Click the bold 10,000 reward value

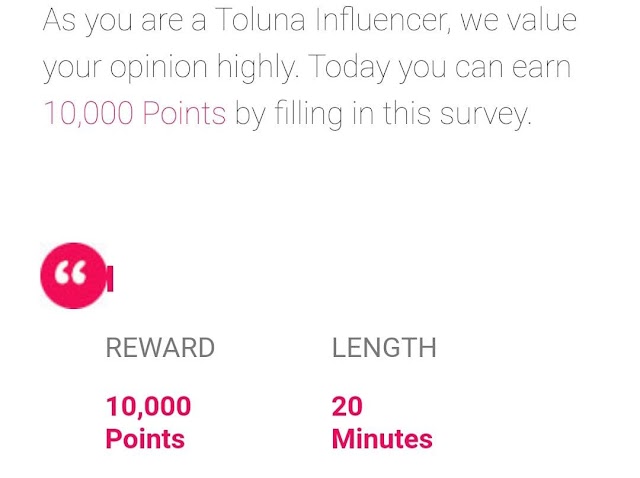tap(148, 407)
